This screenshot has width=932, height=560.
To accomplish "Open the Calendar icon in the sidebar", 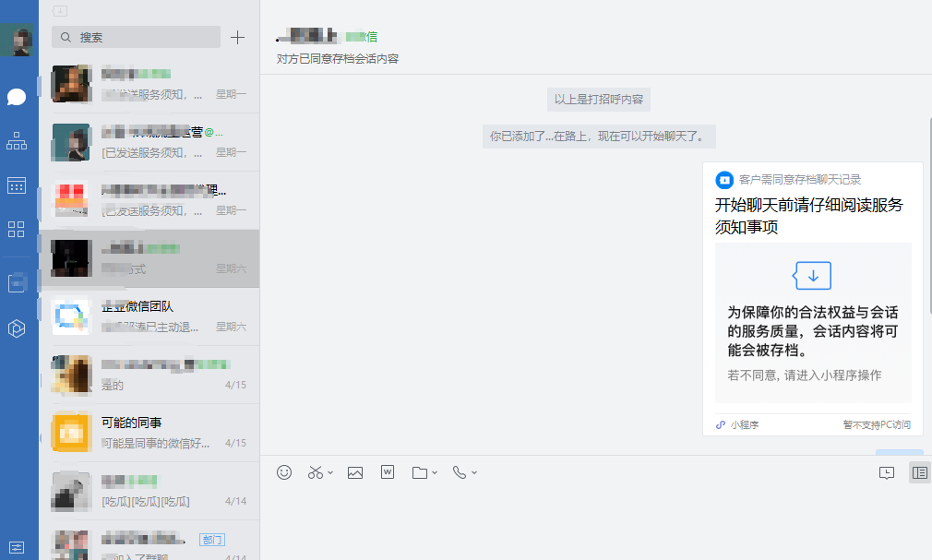I will click(x=17, y=185).
